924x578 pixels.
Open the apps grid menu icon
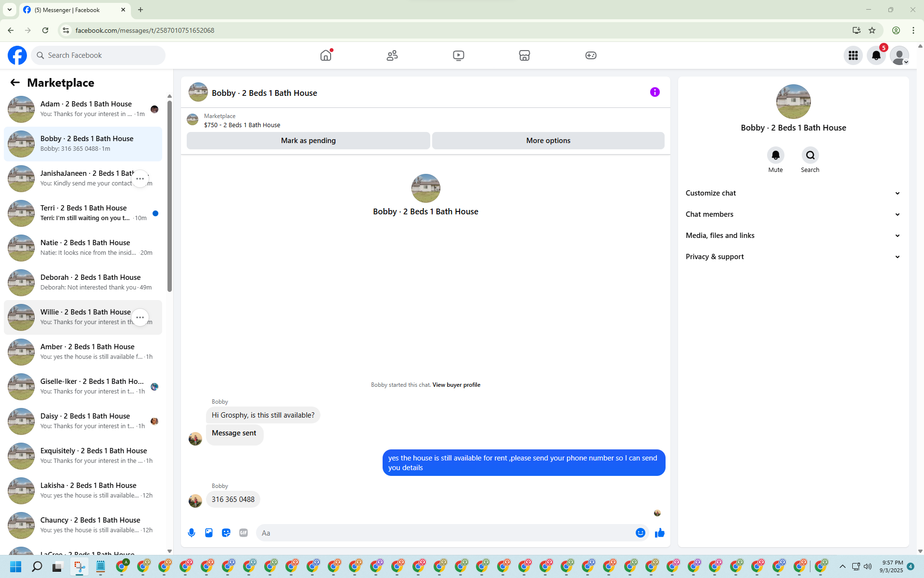pyautogui.click(x=853, y=55)
